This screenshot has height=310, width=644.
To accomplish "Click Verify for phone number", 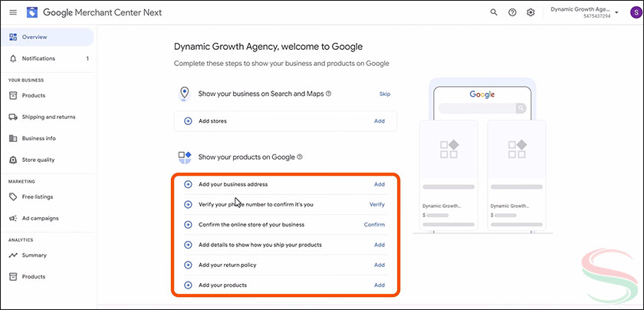I will pos(377,205).
